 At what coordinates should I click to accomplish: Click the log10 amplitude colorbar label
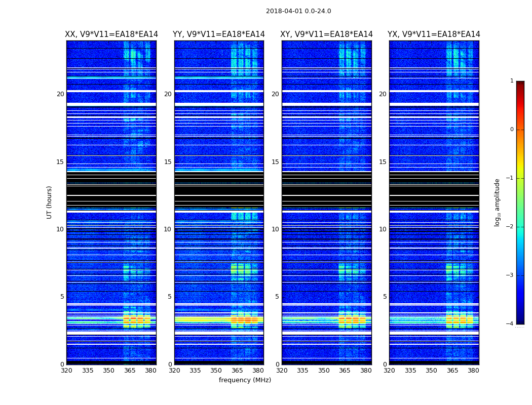[497, 202]
